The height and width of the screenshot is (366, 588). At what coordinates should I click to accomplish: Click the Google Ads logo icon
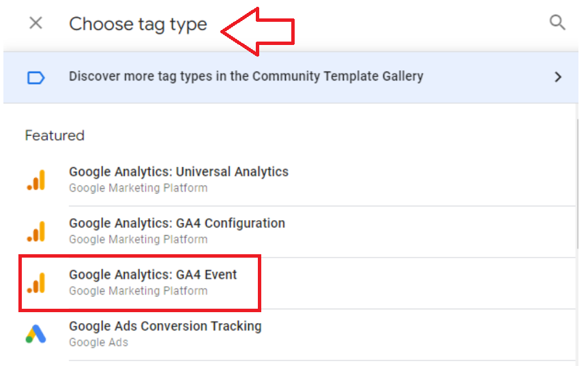pyautogui.click(x=36, y=334)
